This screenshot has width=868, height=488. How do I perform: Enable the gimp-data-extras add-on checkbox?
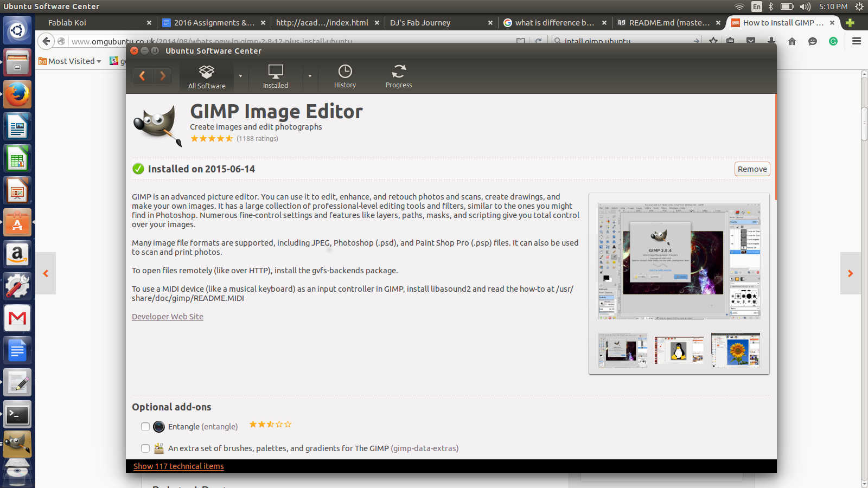coord(145,448)
